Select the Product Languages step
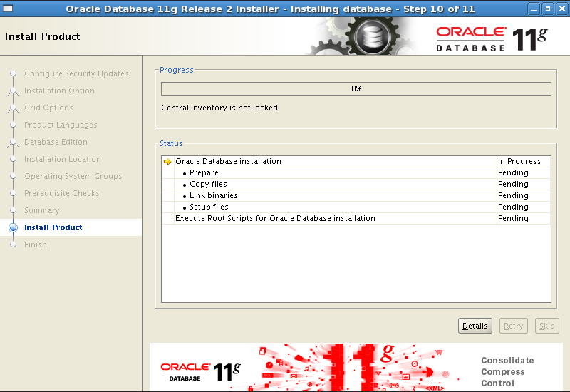The width and height of the screenshot is (570, 392). click(x=61, y=125)
